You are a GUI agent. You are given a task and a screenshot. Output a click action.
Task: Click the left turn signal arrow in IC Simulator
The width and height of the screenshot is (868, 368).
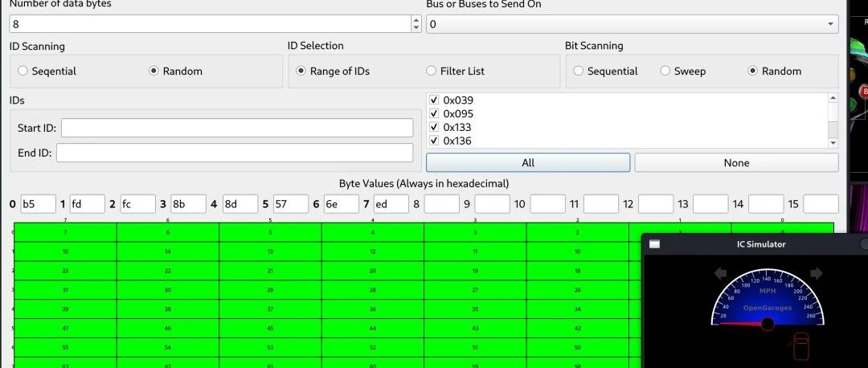tap(721, 273)
